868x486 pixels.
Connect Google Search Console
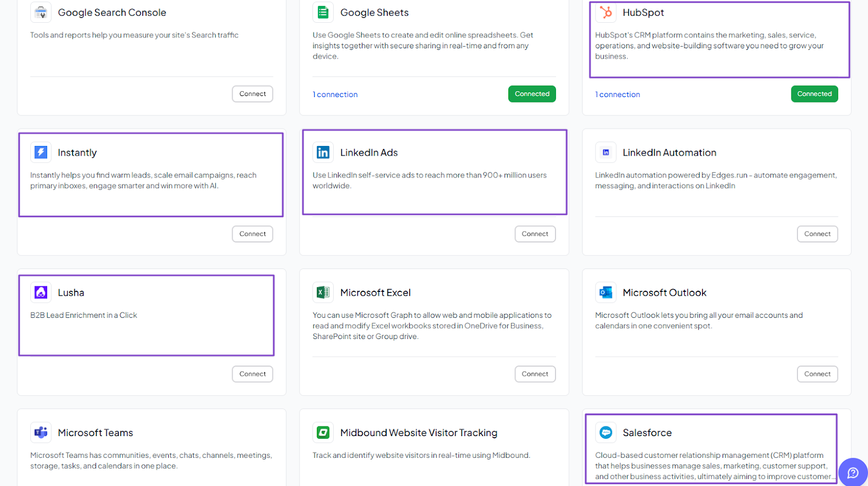(x=253, y=94)
